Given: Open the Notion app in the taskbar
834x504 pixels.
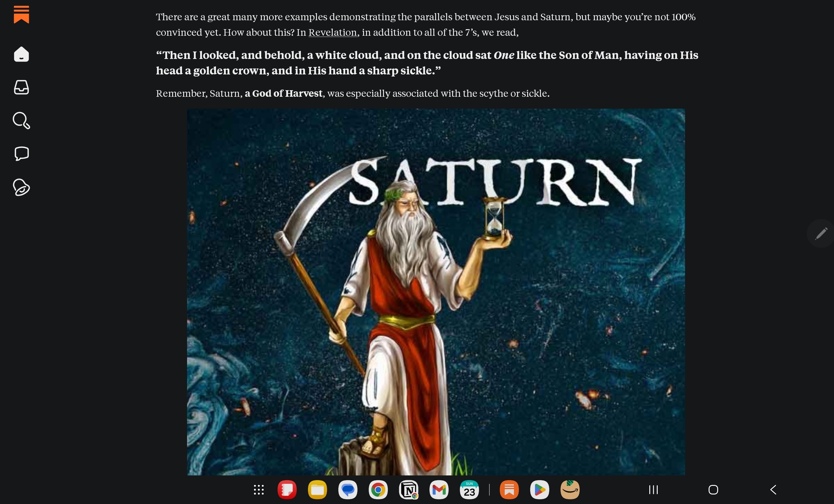Looking at the screenshot, I should coord(409,489).
